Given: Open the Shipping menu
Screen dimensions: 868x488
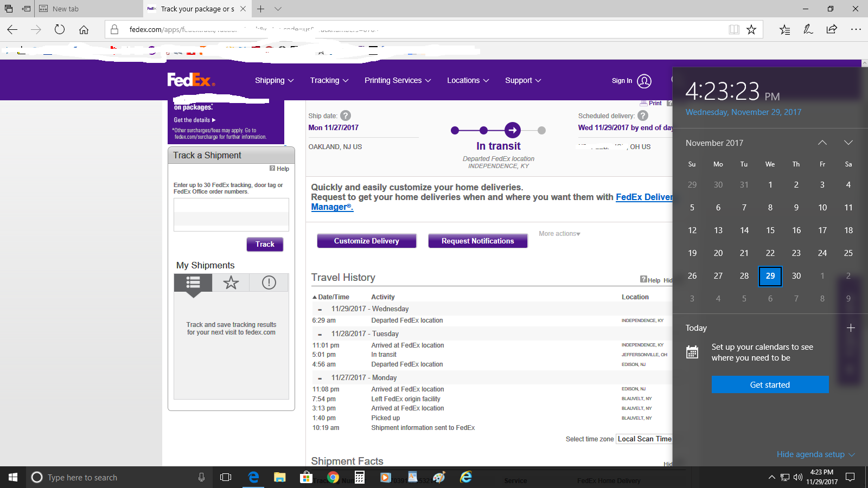Looking at the screenshot, I should click(x=274, y=80).
